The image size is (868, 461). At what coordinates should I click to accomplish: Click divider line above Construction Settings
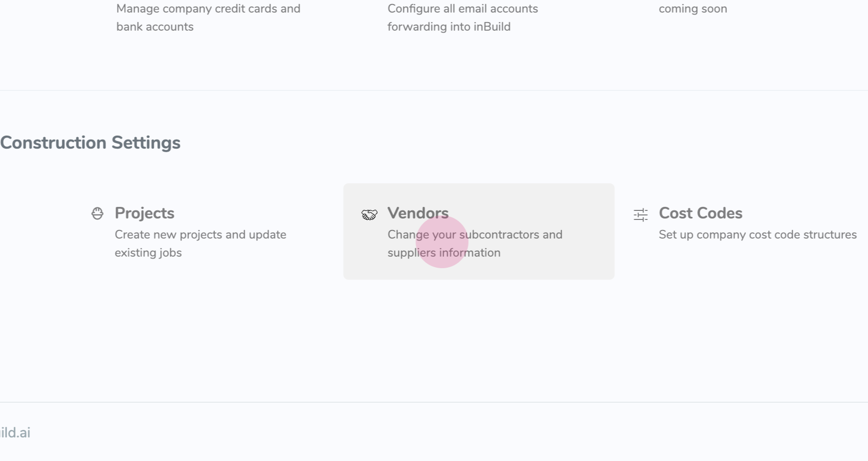point(434,90)
